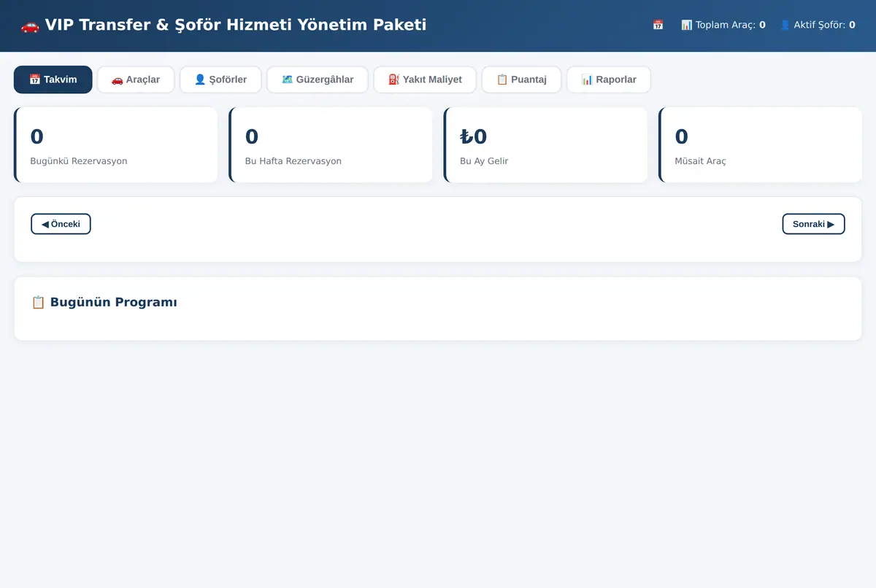Click the 'Bugünün Programı' heading text
876x588 pixels.
coord(113,302)
